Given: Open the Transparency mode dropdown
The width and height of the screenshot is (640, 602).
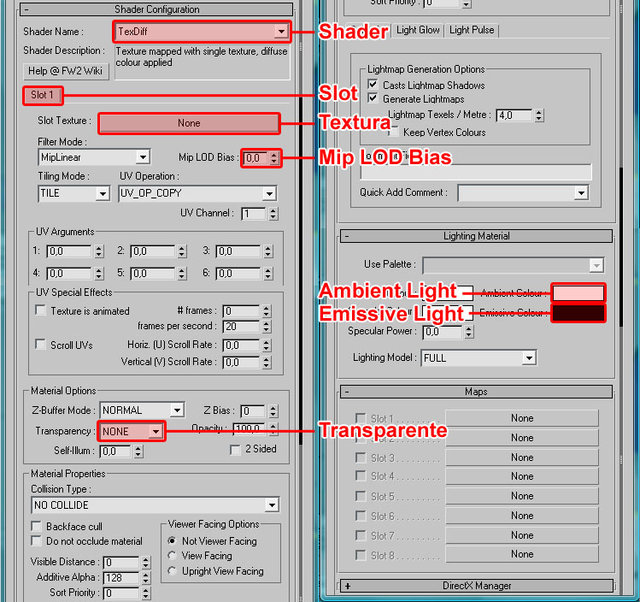Looking at the screenshot, I should click(155, 431).
